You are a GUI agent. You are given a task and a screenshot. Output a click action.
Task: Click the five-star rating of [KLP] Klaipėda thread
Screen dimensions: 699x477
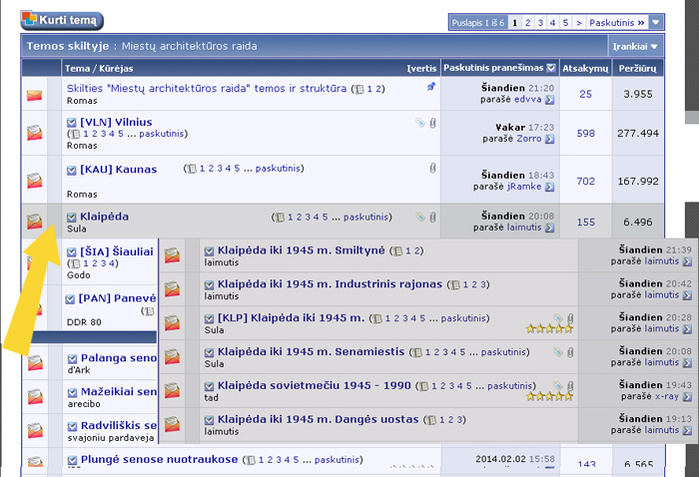click(551, 328)
